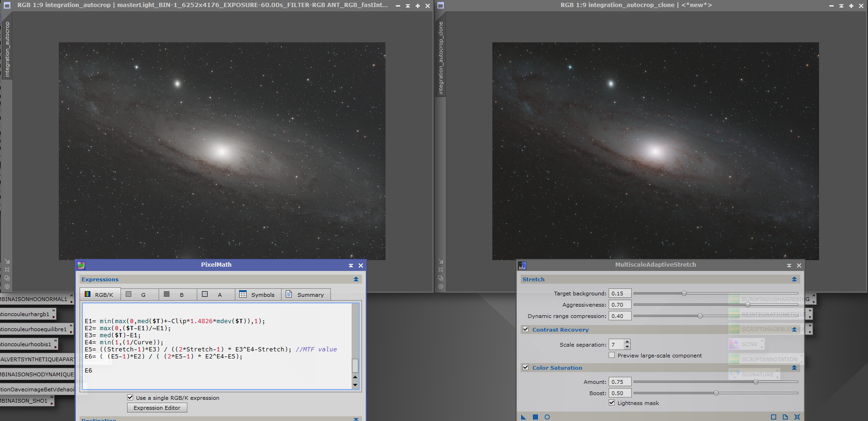Click the Boost value field
The width and height of the screenshot is (868, 421).
pyautogui.click(x=620, y=393)
